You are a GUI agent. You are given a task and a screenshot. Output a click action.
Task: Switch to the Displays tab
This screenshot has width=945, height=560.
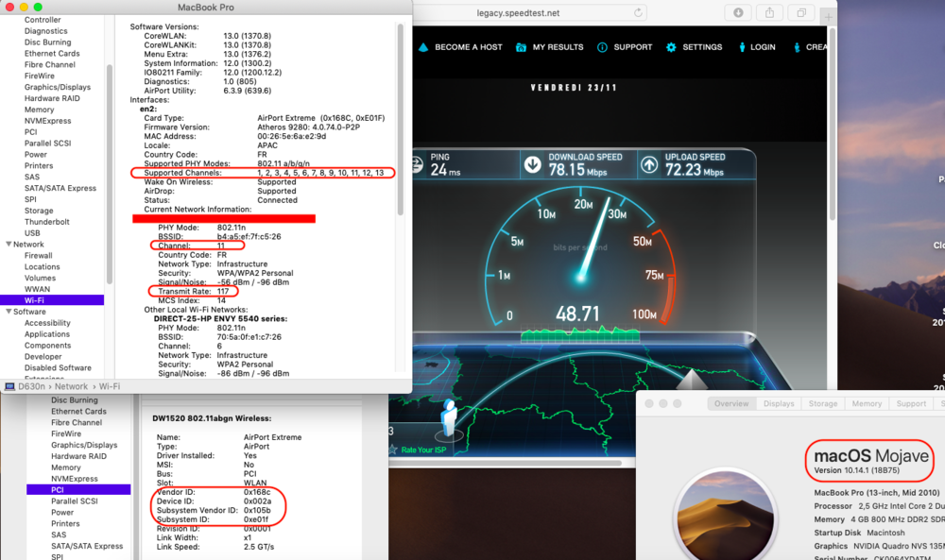point(779,403)
